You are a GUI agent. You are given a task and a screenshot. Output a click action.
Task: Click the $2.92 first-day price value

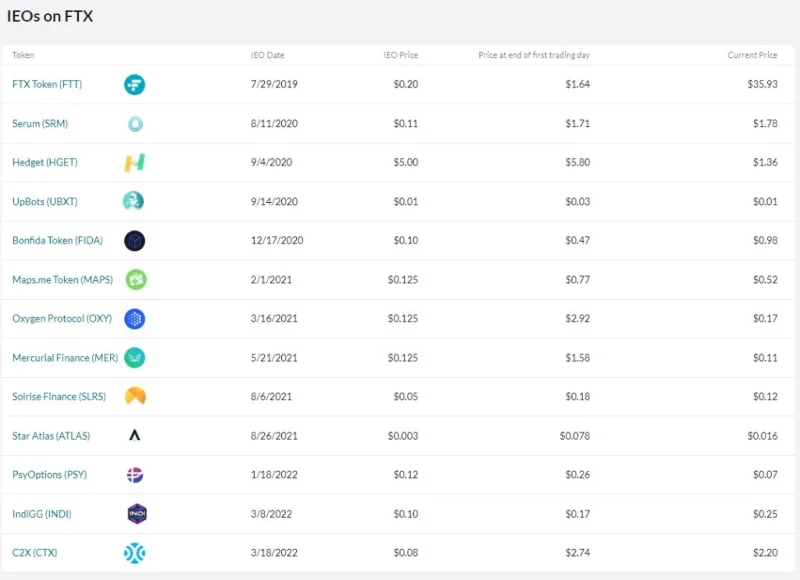578,318
